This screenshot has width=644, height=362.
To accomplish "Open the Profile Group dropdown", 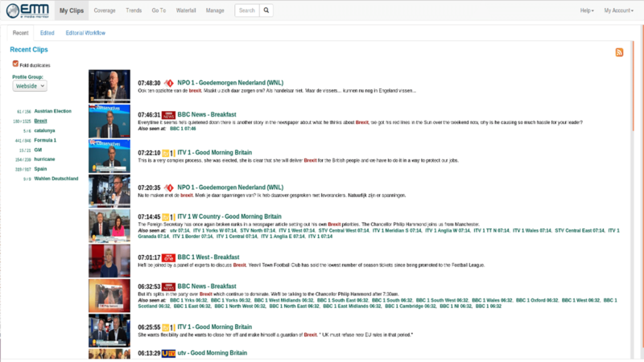I will click(30, 86).
